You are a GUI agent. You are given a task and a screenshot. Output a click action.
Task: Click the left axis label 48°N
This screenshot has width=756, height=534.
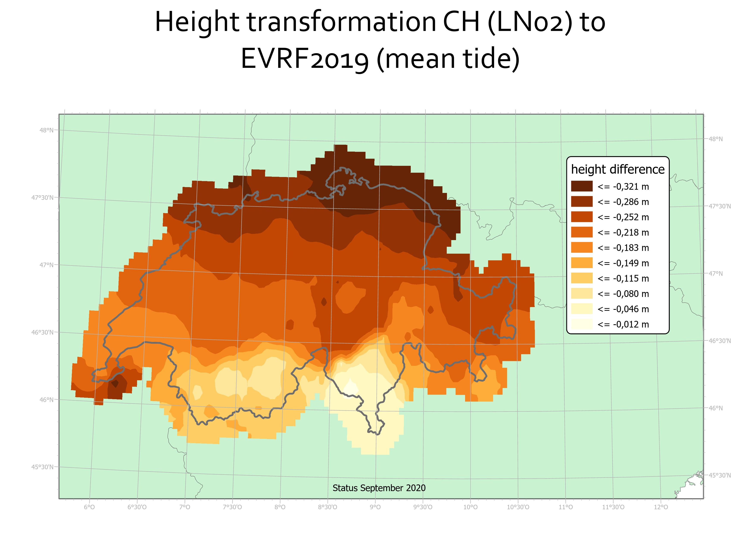46,130
